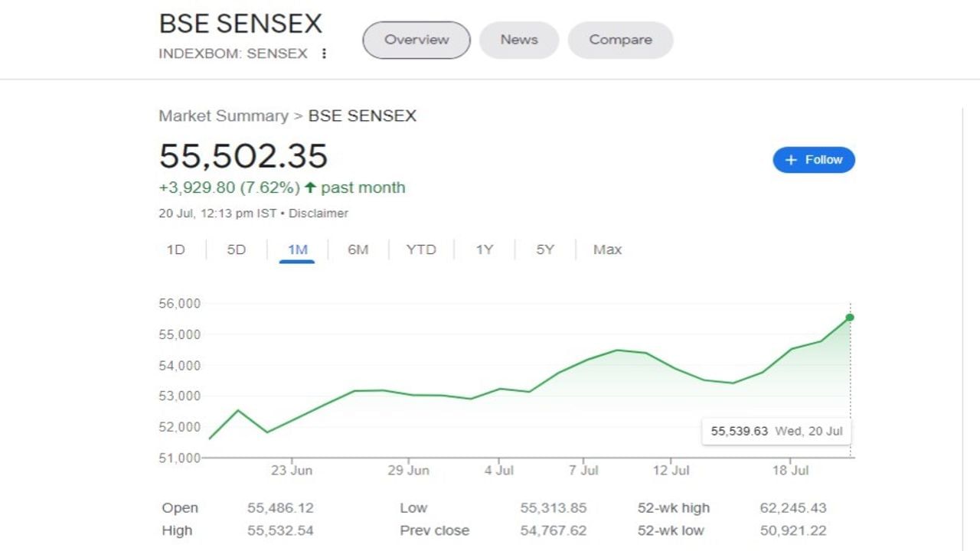The width and height of the screenshot is (980, 551).
Task: Switch to the News tab
Action: pos(518,40)
